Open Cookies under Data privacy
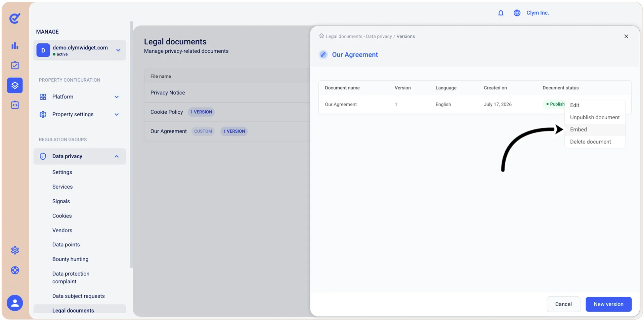644x321 pixels. click(x=62, y=216)
